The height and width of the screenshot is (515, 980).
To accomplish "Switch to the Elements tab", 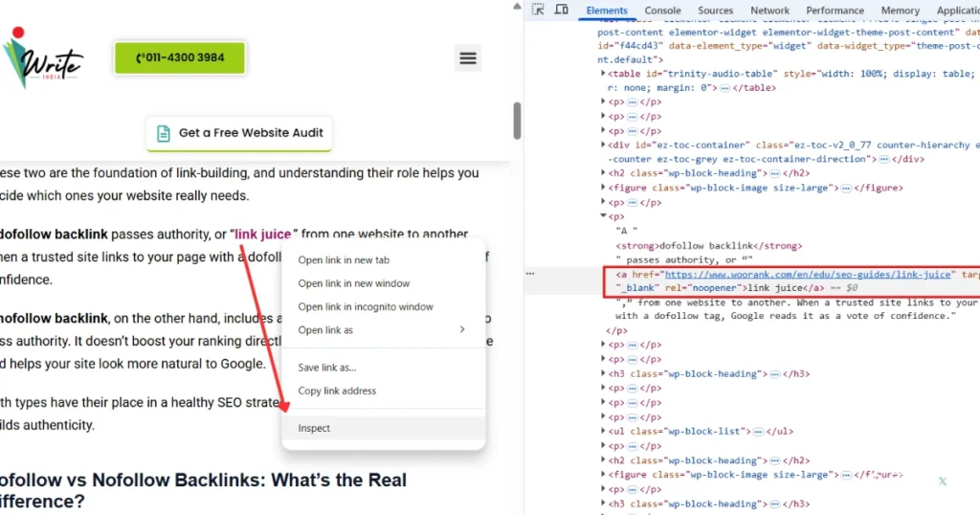I will click(606, 11).
